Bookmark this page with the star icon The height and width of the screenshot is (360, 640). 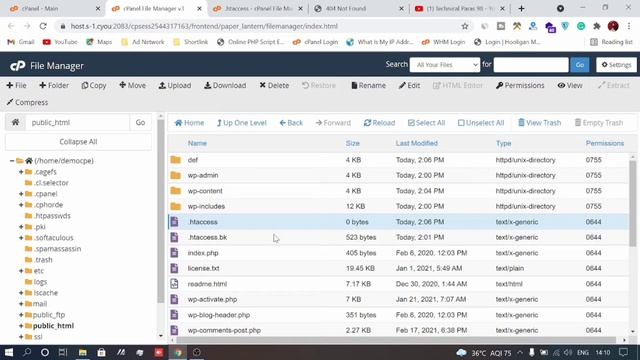coord(464,26)
